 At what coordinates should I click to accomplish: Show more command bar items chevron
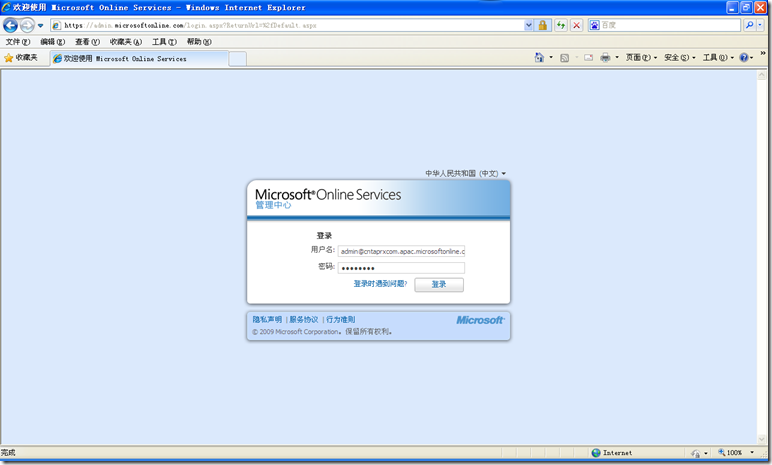point(763,53)
